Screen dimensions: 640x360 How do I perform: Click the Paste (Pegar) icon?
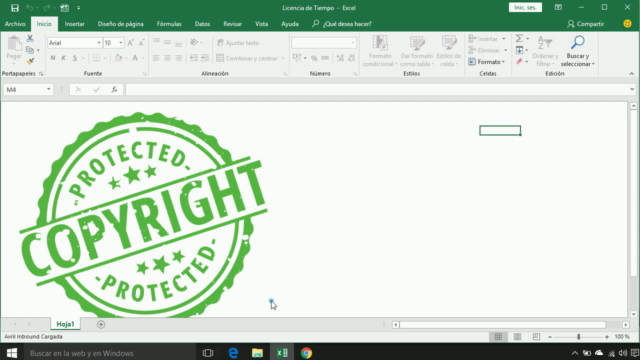[14, 43]
